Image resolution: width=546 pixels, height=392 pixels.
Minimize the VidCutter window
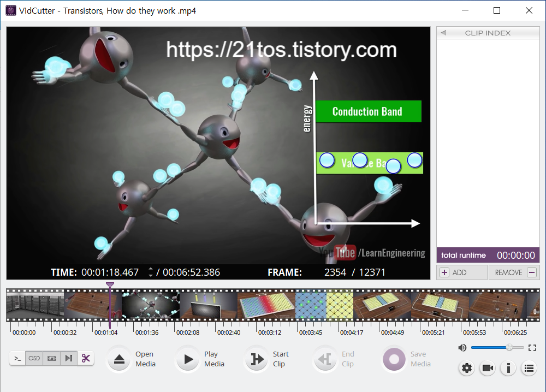(x=465, y=10)
